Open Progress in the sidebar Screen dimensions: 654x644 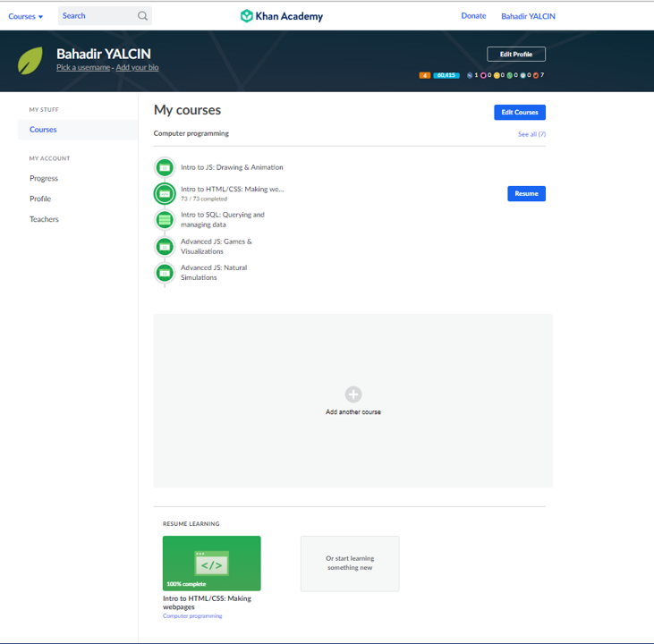pos(44,179)
